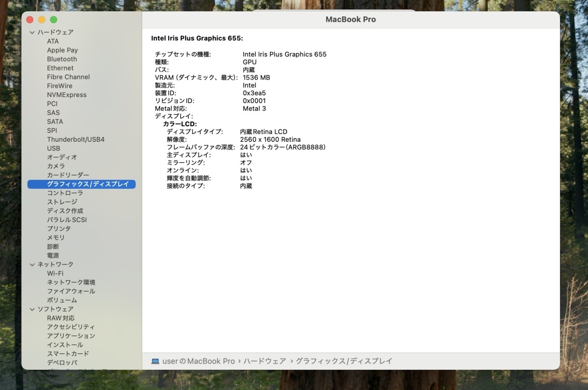This screenshot has width=588, height=390.
Task: Select NVMExpress in the sidebar
Action: 67,95
